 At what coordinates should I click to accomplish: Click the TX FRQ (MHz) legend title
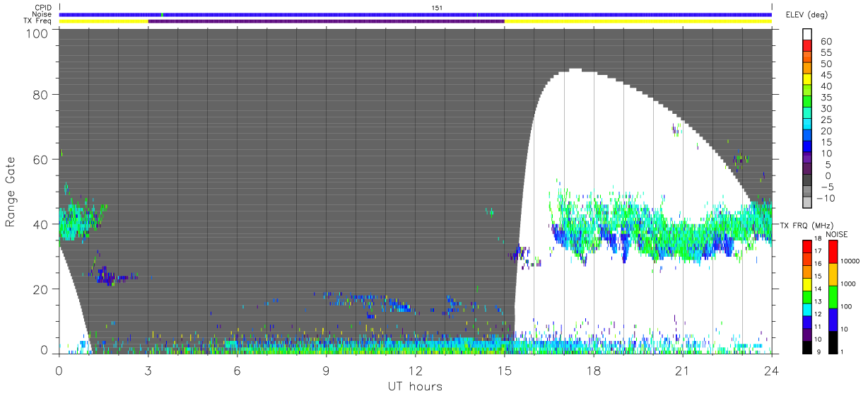(807, 226)
